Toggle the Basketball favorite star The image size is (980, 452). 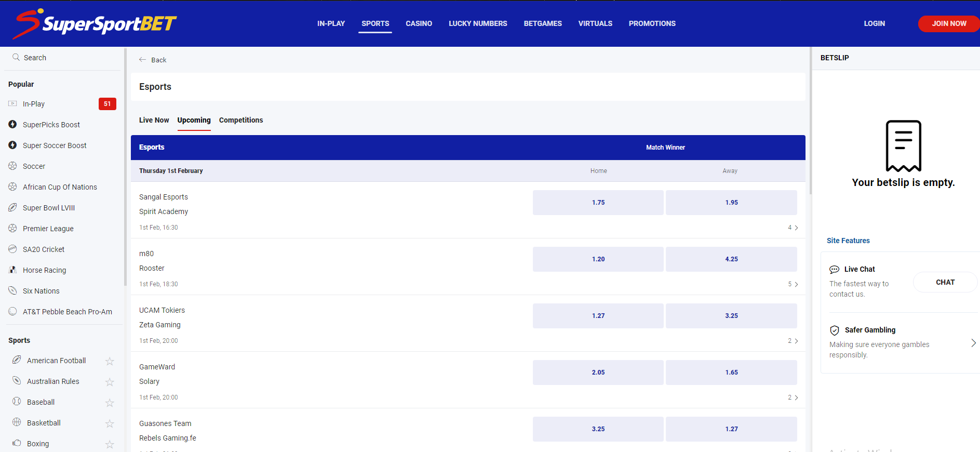coord(110,423)
